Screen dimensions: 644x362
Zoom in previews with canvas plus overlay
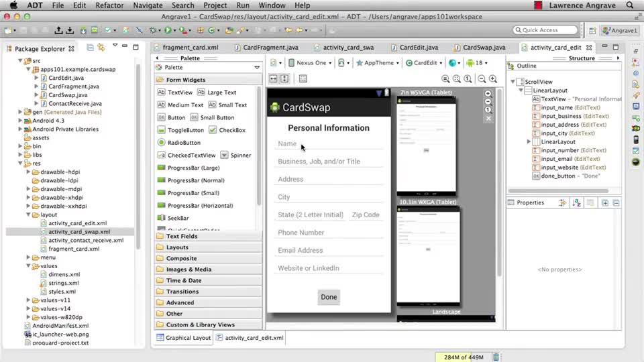click(x=488, y=94)
